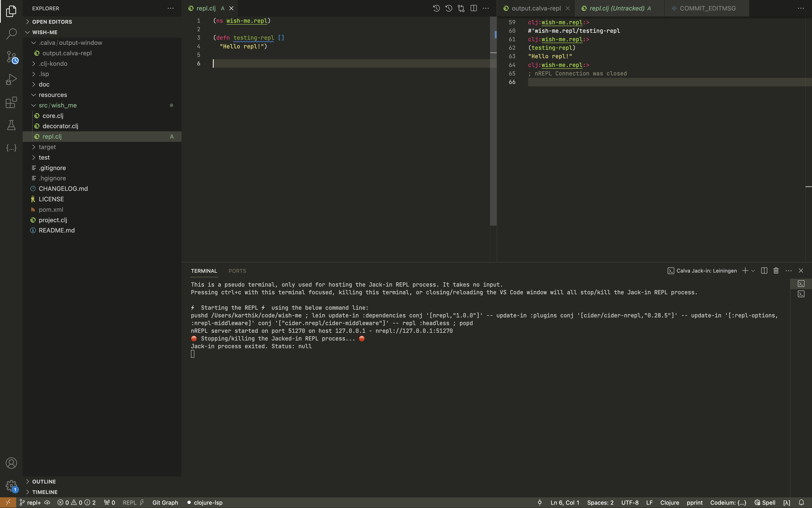Open the errors and warnings indicator
Viewport: 812px width, 508px height.
[x=77, y=503]
